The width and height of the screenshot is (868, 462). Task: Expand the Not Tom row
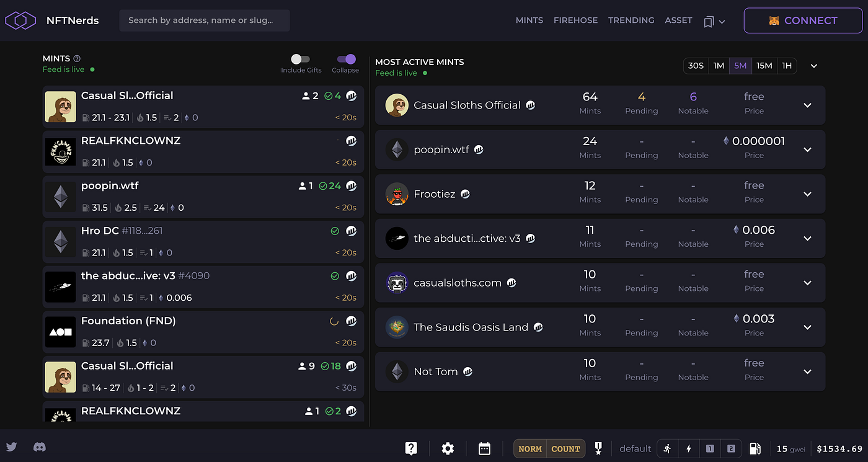(x=807, y=371)
